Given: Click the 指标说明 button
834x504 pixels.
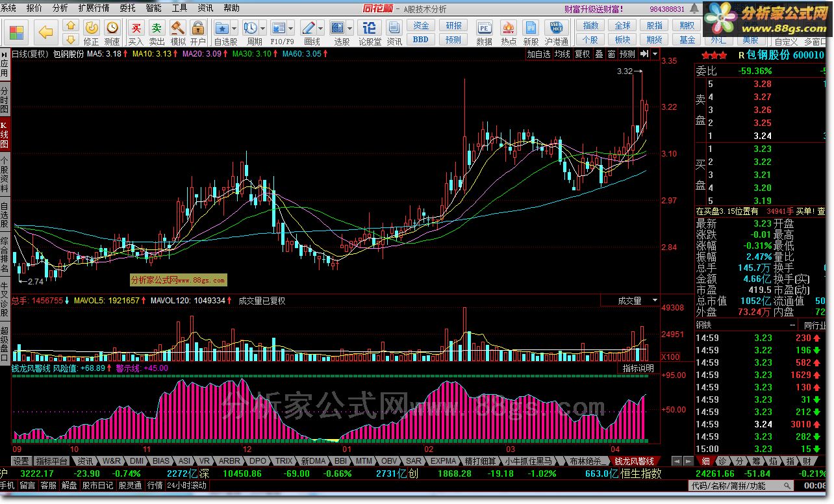Looking at the screenshot, I should tap(638, 368).
